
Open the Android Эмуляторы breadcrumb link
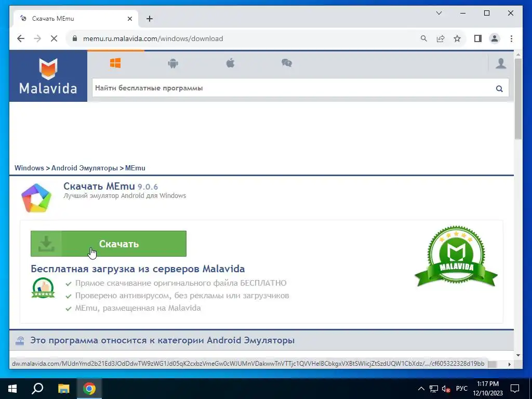[x=85, y=168]
